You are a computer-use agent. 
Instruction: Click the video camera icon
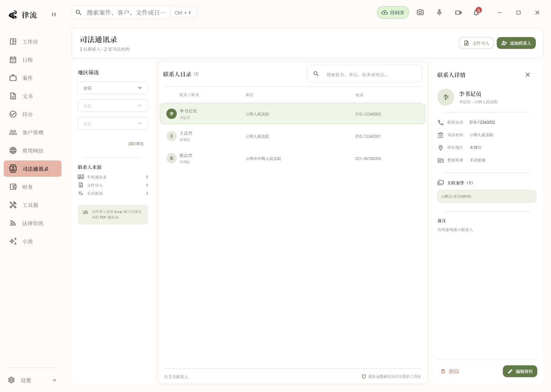click(458, 13)
